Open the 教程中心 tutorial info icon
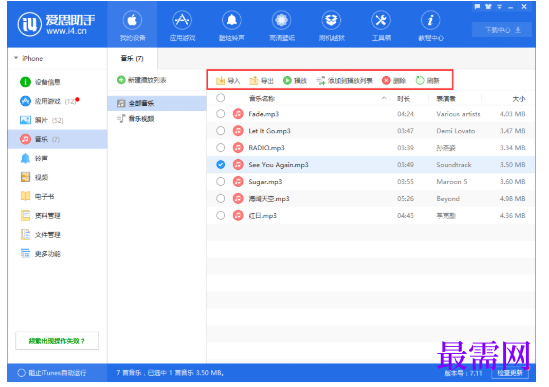 [431, 21]
